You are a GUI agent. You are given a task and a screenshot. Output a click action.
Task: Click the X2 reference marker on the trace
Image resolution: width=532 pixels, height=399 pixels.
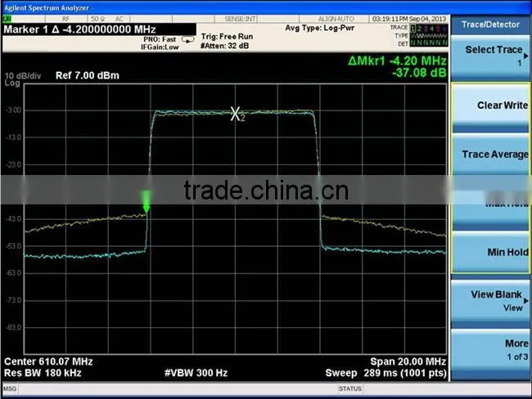coord(237,114)
